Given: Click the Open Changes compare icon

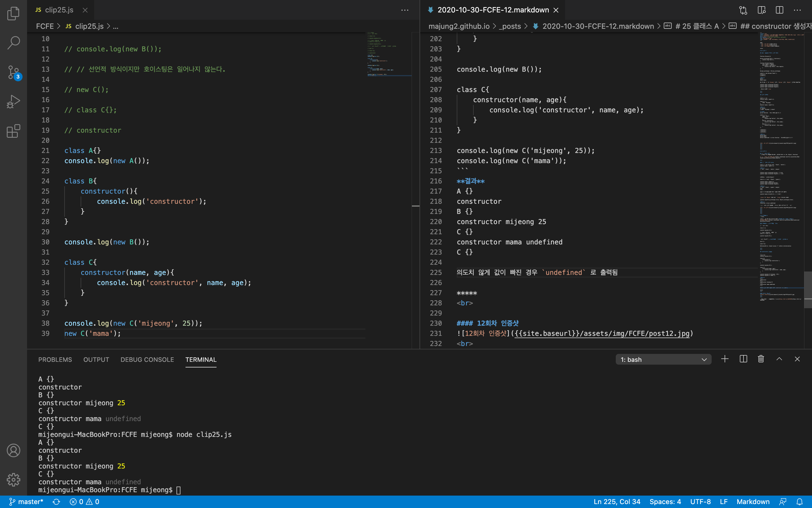Looking at the screenshot, I should coord(743,10).
